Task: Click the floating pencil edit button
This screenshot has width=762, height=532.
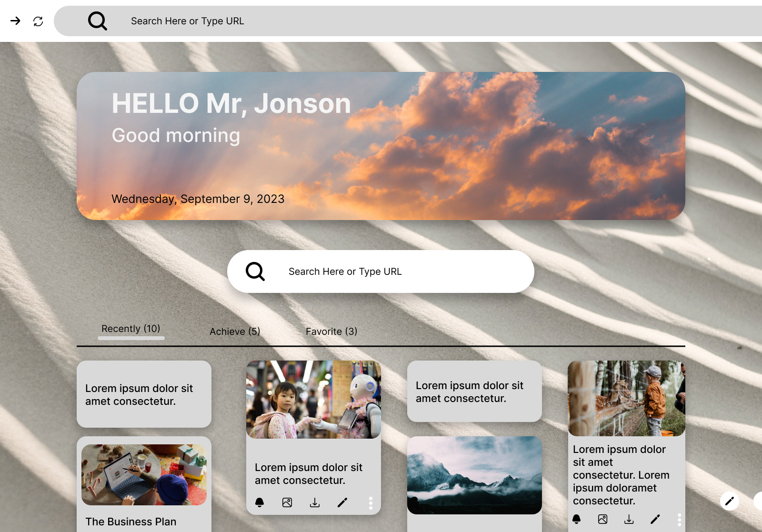Action: click(x=729, y=501)
